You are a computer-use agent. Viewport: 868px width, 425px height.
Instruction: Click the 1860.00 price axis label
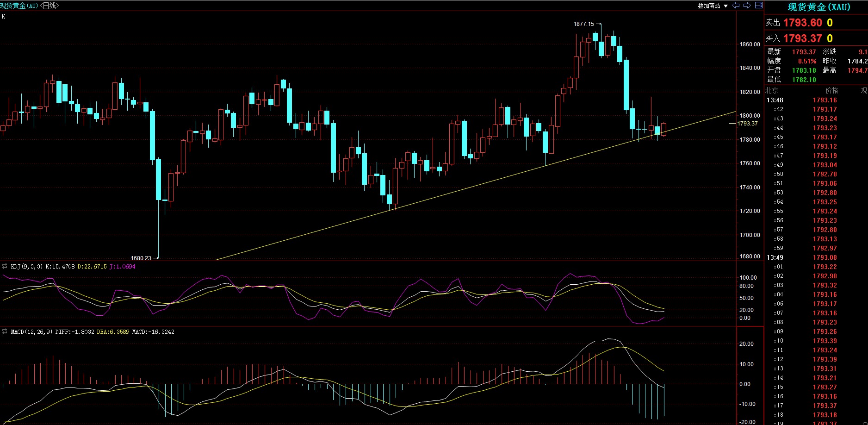pyautogui.click(x=750, y=44)
